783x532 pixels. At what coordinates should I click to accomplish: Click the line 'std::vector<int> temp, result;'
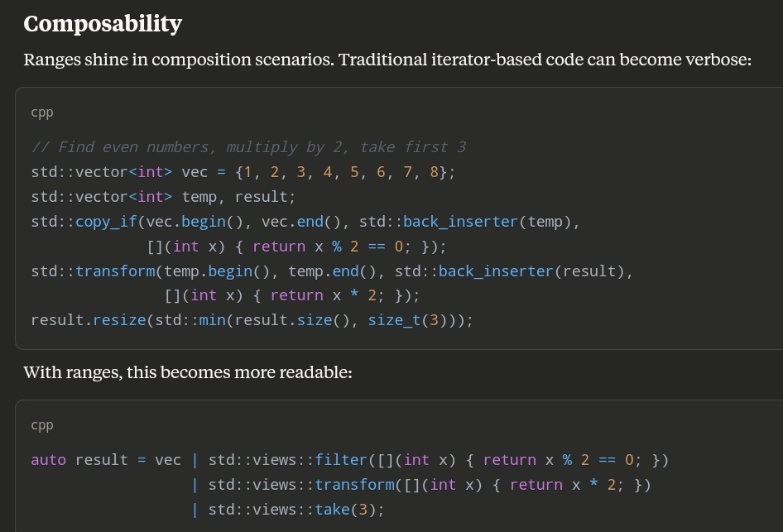point(163,197)
